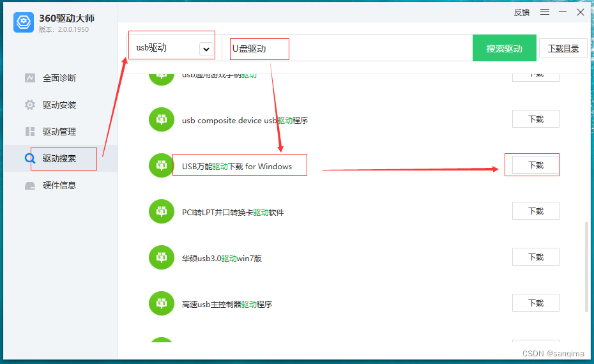
Task: Click icon beside USB万能驱动下载 for Windows
Action: [162, 165]
